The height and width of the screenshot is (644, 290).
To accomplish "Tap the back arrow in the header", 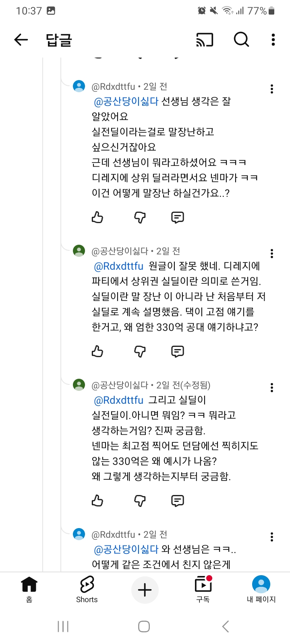I will point(21,39).
